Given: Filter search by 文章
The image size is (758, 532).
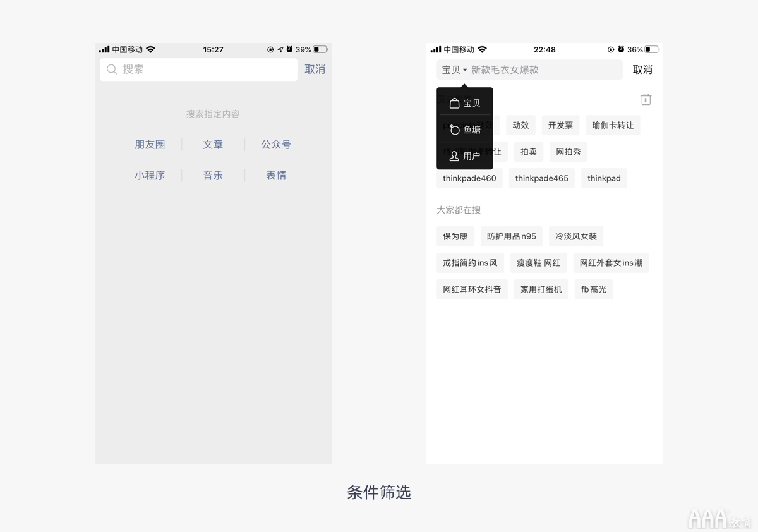Looking at the screenshot, I should (213, 145).
